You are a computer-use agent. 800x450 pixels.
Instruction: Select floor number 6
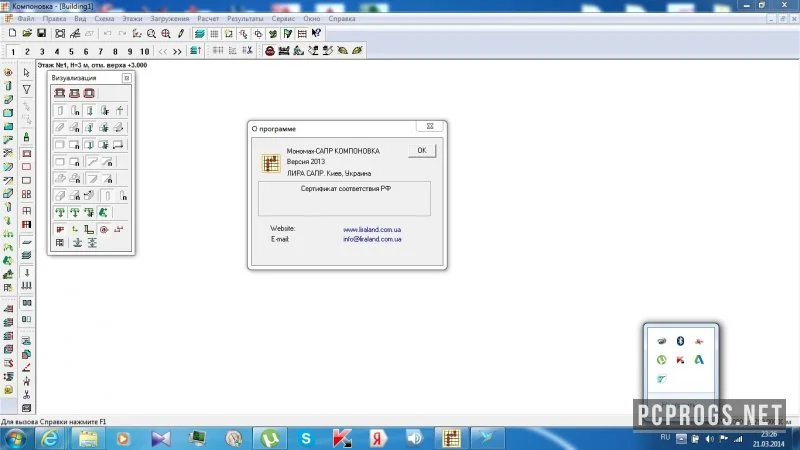[86, 52]
